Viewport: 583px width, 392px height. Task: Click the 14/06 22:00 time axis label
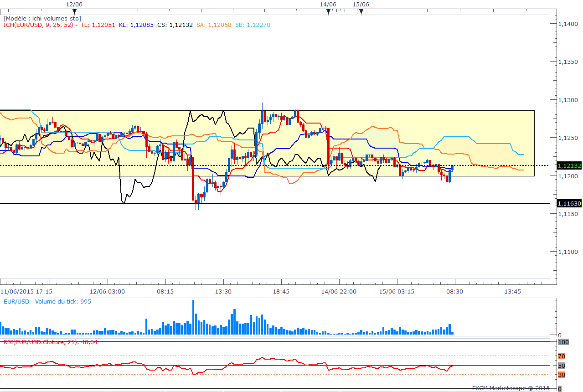coord(338,291)
